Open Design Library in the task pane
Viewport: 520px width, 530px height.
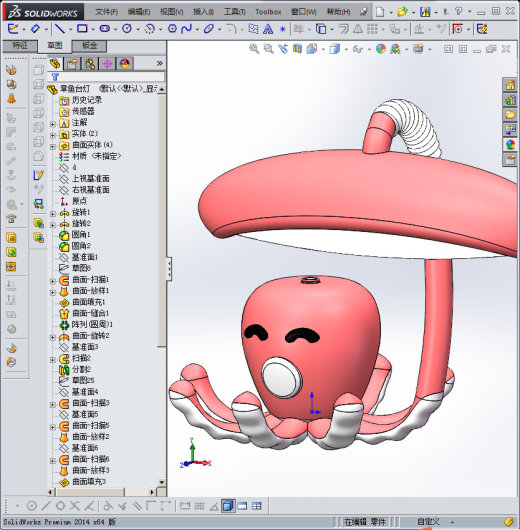pyautogui.click(x=510, y=100)
